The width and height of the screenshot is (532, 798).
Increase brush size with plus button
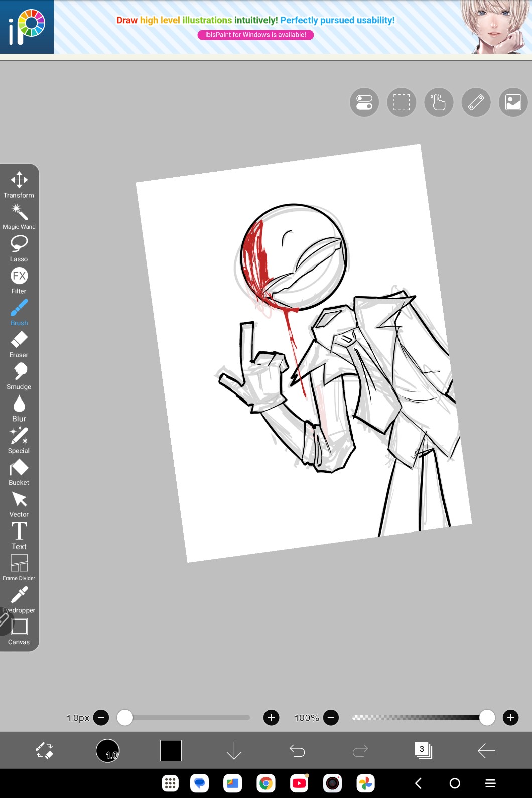pyautogui.click(x=271, y=718)
